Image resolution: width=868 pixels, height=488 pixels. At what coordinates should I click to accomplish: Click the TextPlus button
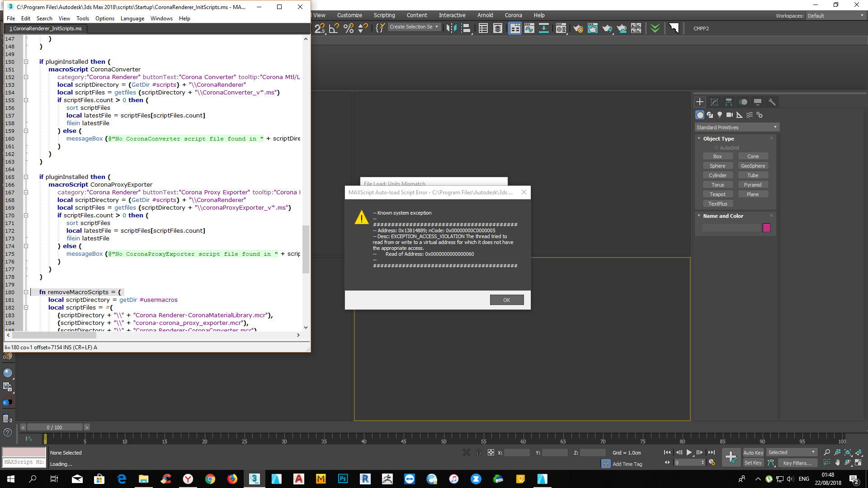(717, 204)
